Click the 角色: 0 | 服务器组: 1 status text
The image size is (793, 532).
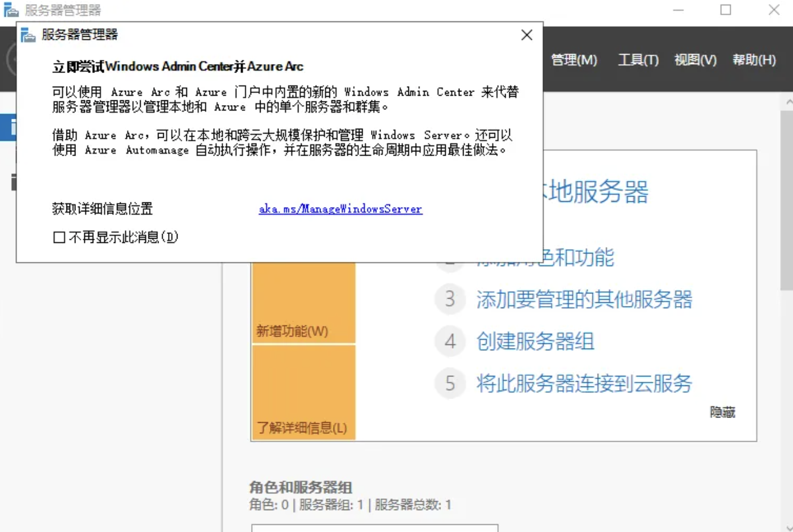(306, 505)
